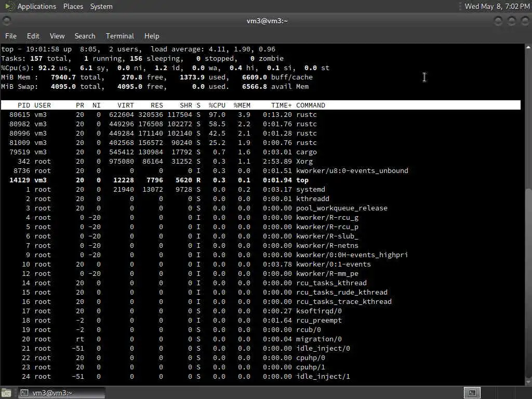The image size is (532, 399).
Task: Click the pool_workqueue_release process name
Action: click(342, 208)
